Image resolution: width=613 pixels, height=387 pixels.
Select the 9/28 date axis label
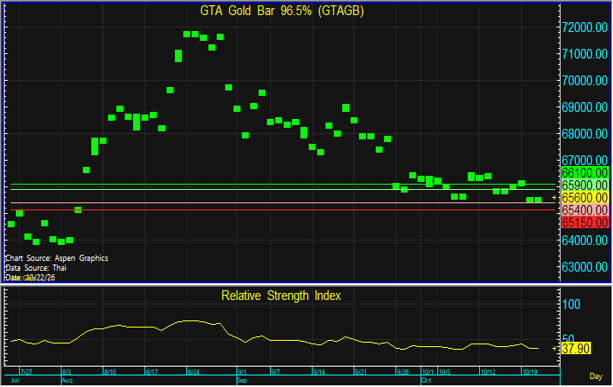tap(402, 372)
